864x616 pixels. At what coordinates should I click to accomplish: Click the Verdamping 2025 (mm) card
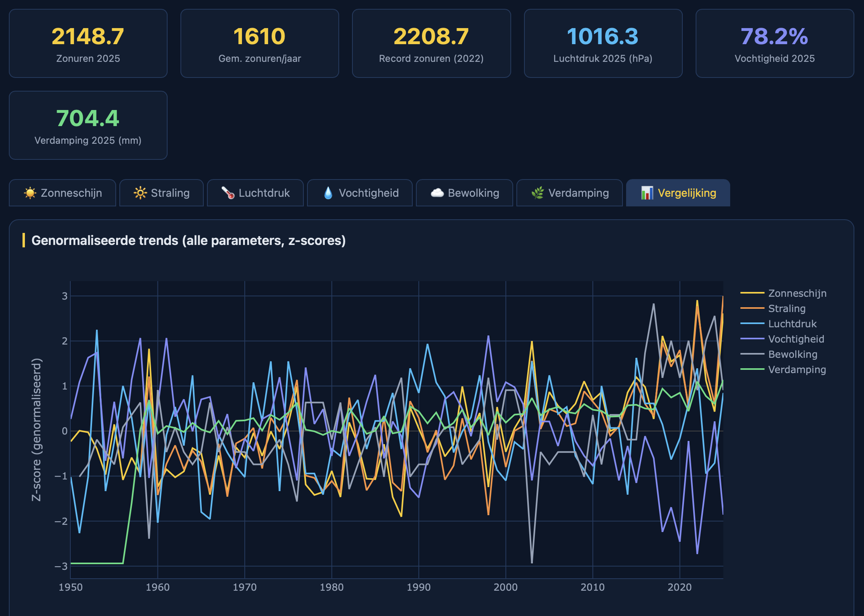[x=88, y=125]
